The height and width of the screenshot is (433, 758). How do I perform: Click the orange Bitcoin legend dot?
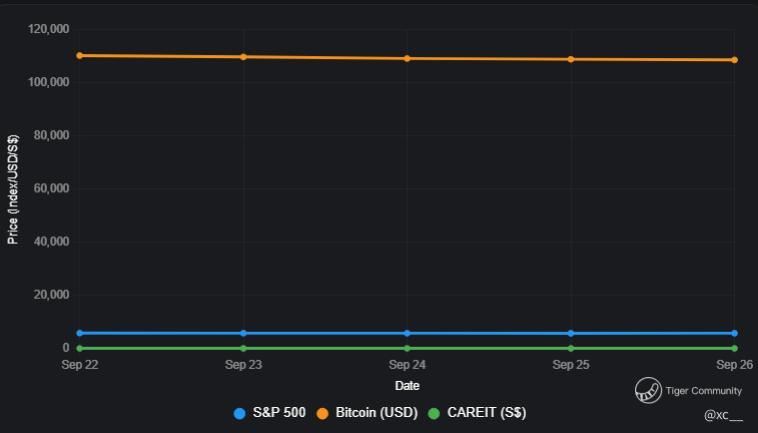322,414
